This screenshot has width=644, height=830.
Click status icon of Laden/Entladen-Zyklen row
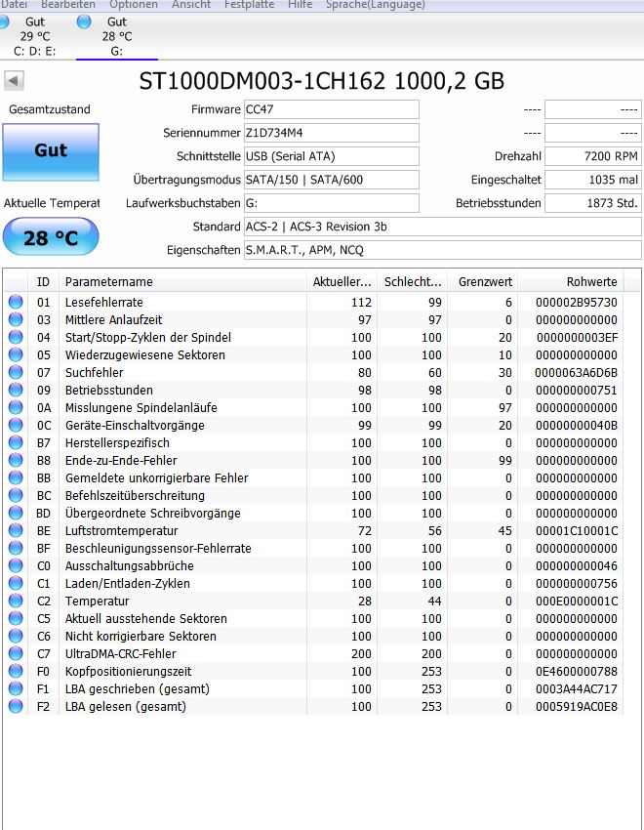tap(16, 583)
